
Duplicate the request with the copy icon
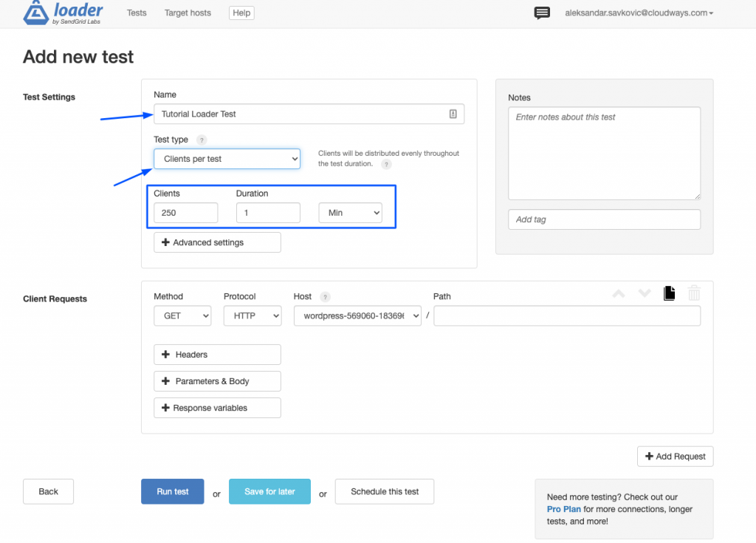click(670, 293)
